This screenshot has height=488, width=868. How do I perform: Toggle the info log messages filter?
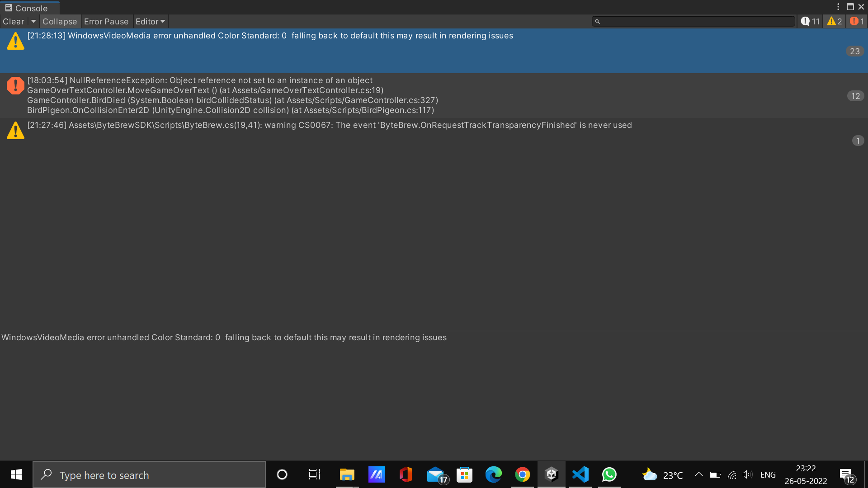[x=810, y=21]
